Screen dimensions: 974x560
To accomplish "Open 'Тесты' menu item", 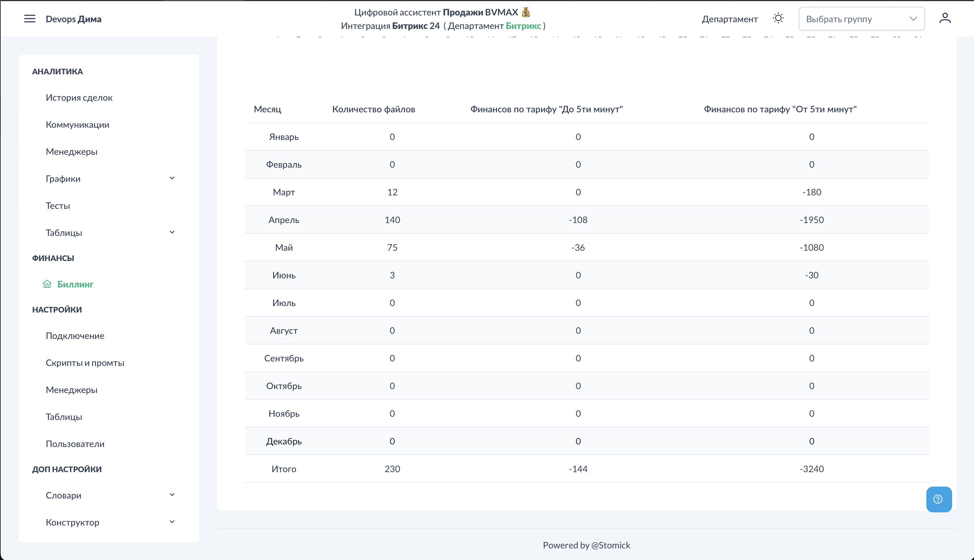I will pyautogui.click(x=58, y=206).
